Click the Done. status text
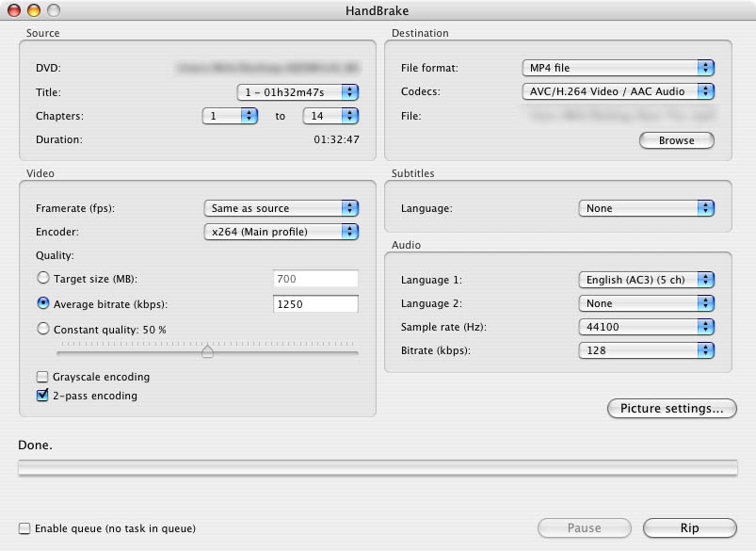756x551 pixels. tap(35, 445)
